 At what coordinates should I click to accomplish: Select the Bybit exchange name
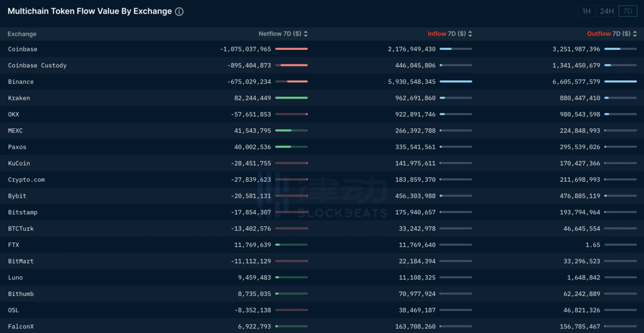pyautogui.click(x=17, y=196)
